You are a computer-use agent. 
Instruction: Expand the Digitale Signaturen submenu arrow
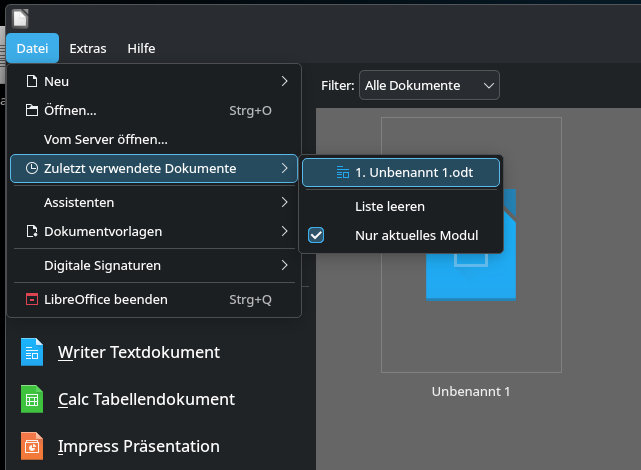285,265
